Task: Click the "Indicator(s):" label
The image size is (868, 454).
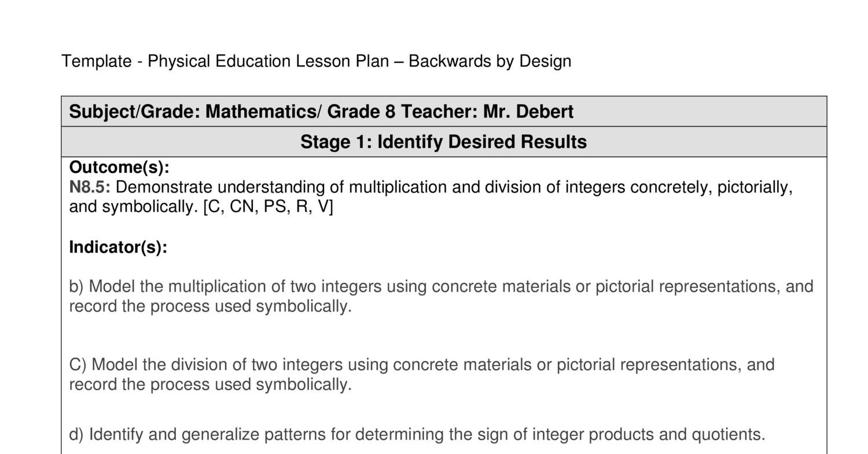Action: (118, 248)
